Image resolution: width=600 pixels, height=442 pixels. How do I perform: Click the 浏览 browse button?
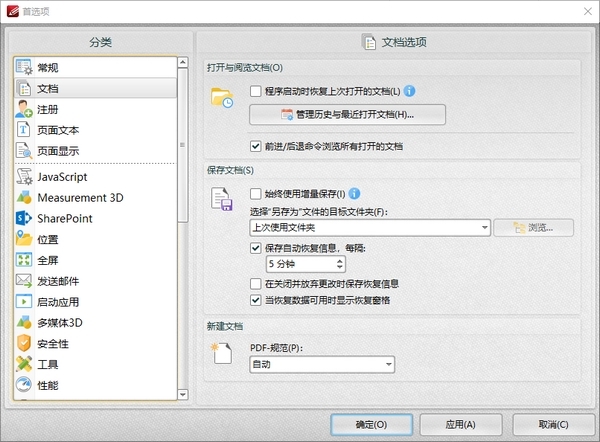pyautogui.click(x=533, y=228)
